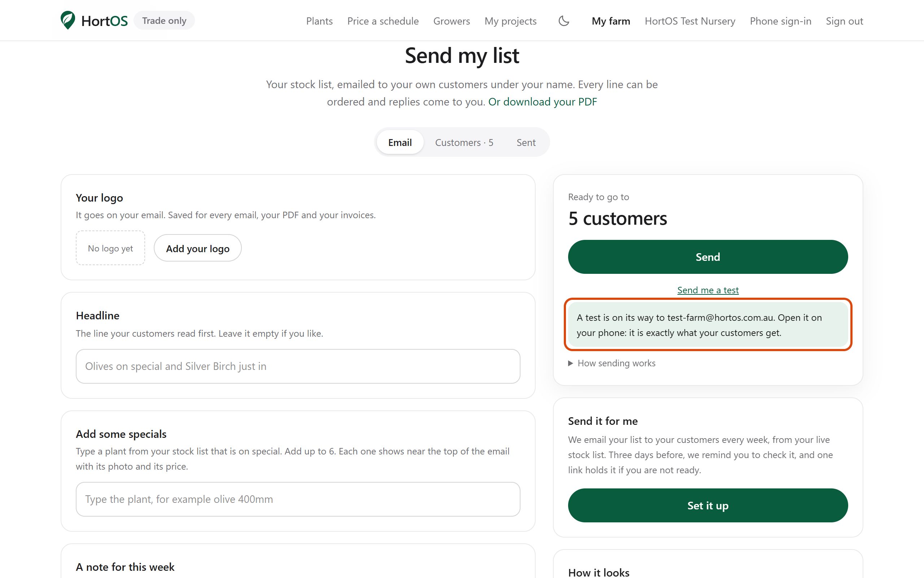Click the Ready to go to label

(x=598, y=197)
